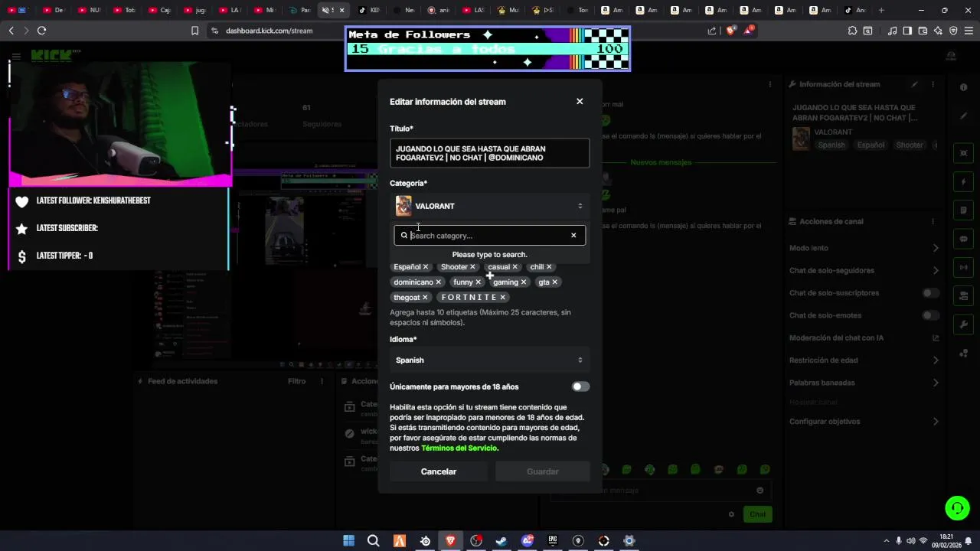This screenshot has height=551, width=980.
Task: Click browser back arrow
Action: 11,31
